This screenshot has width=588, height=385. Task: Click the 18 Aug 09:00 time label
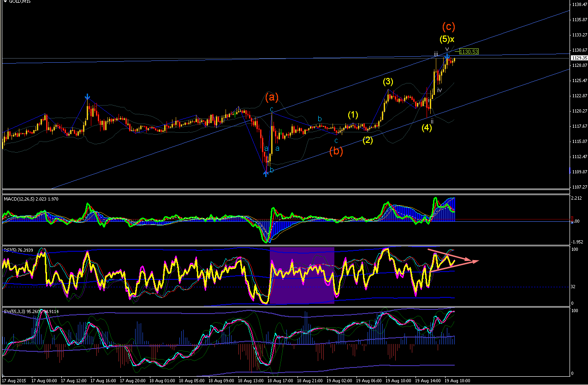221,381
